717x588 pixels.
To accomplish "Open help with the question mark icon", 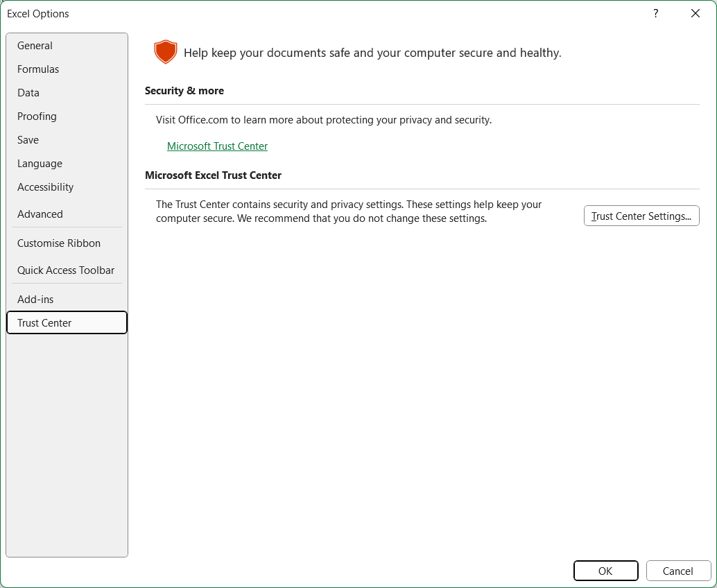I will [x=655, y=13].
